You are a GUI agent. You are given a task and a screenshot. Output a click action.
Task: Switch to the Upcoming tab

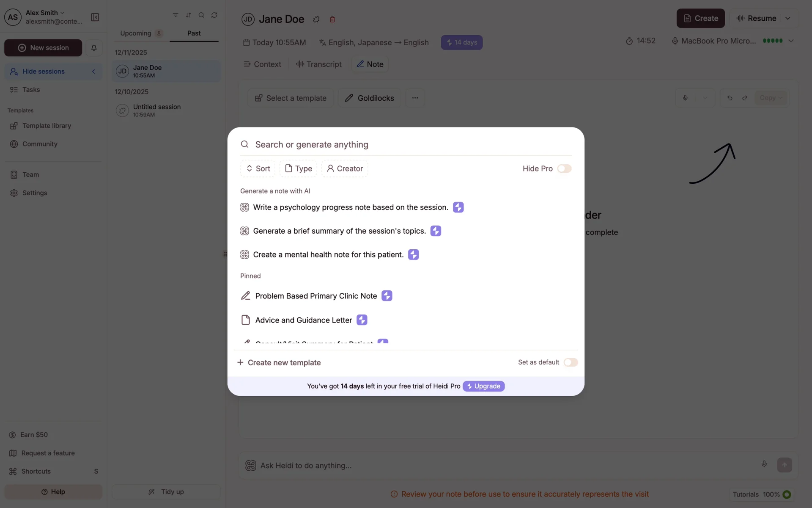point(136,33)
